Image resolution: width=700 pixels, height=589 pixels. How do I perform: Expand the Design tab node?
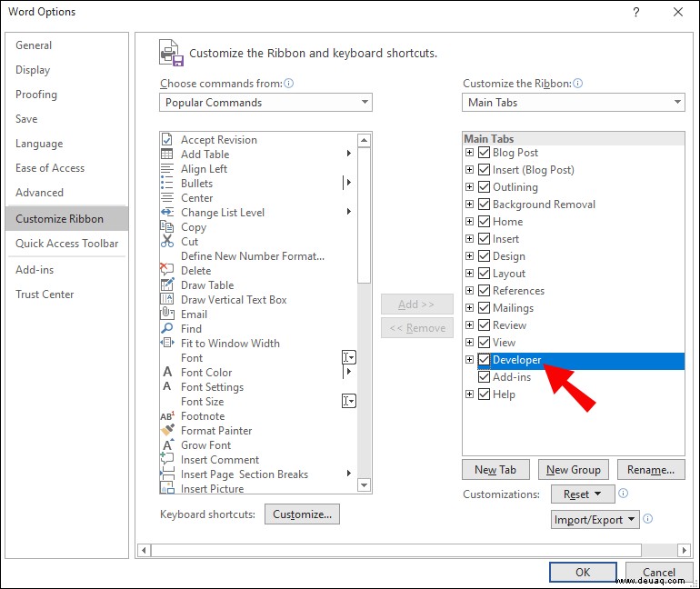[x=469, y=256]
